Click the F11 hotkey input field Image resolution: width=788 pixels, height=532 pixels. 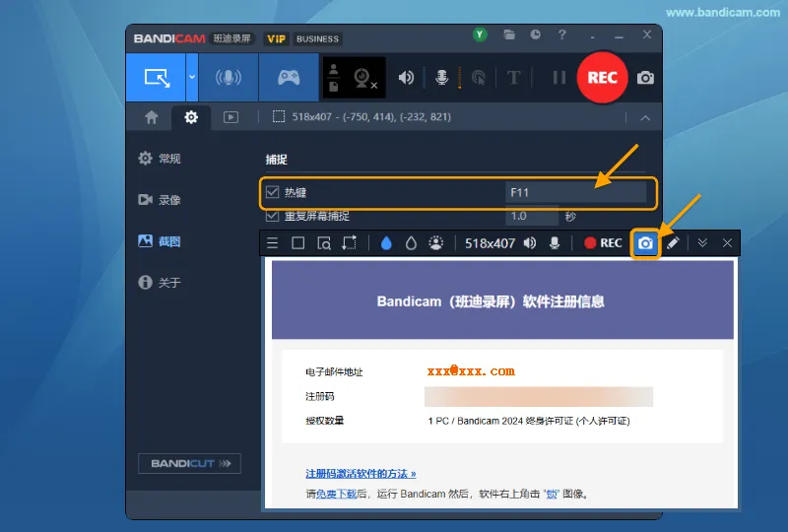coord(575,192)
